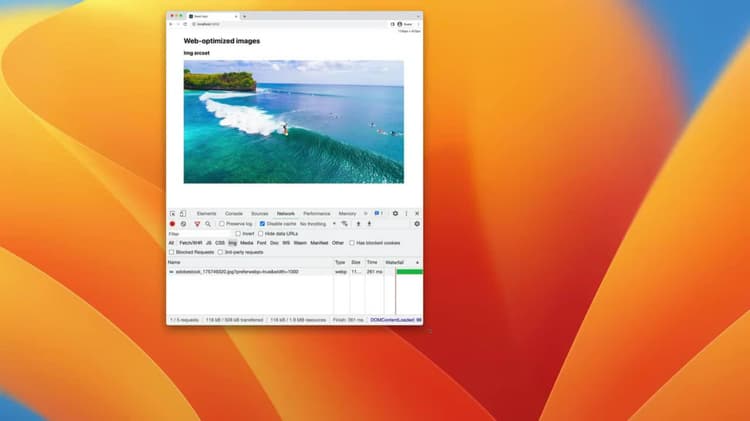Image resolution: width=750 pixels, height=421 pixels.
Task: Sort requests by Time column header
Action: pyautogui.click(x=374, y=263)
